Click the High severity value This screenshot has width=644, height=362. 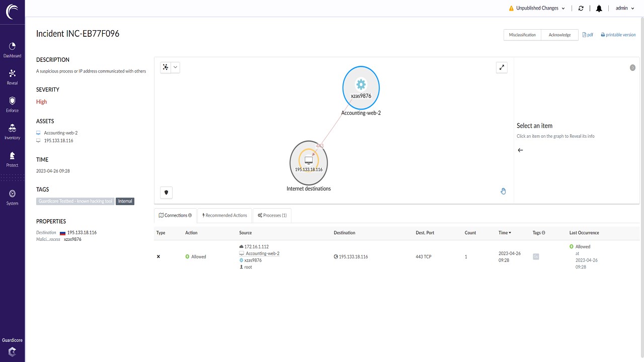click(x=41, y=102)
